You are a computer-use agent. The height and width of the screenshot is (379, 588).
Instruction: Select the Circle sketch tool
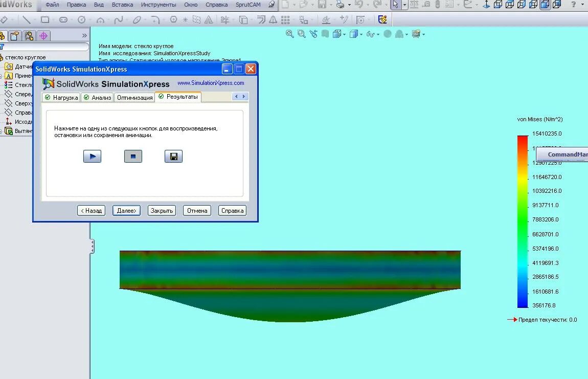[x=81, y=19]
